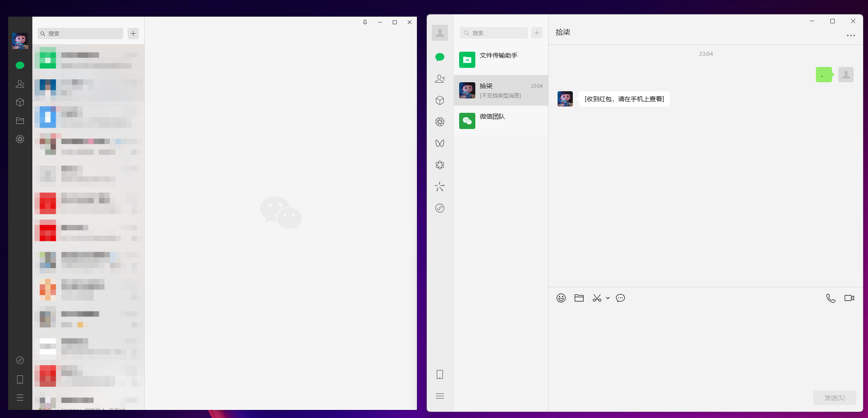Open Mini Programs panel in left window

(x=20, y=360)
